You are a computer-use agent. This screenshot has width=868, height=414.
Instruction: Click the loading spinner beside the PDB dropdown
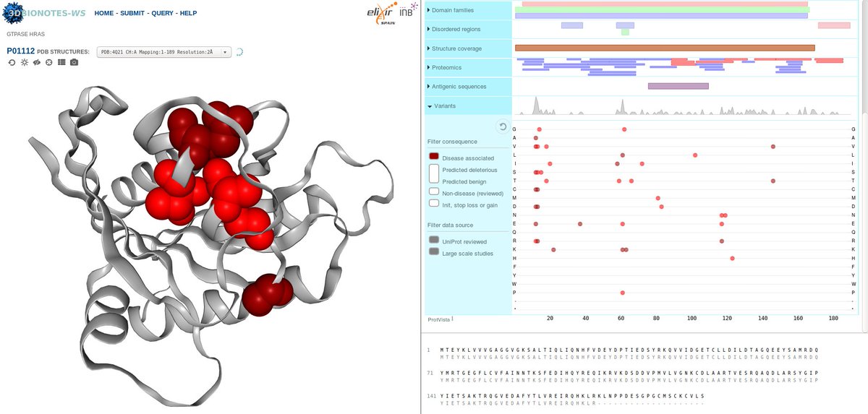[240, 52]
